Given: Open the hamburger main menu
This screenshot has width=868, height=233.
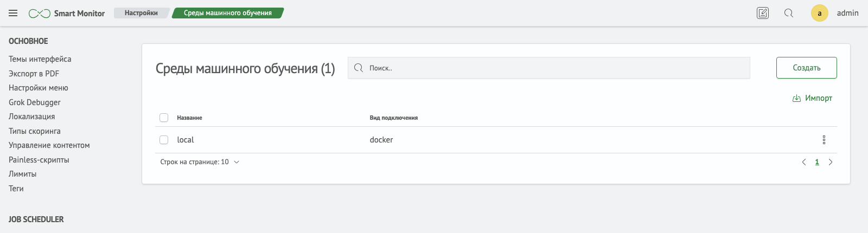Looking at the screenshot, I should click(13, 13).
